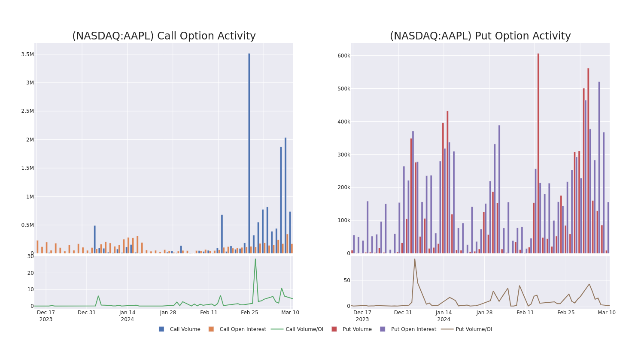
Task: Click the '20' label on call ratio axis
Action: click(x=30, y=273)
